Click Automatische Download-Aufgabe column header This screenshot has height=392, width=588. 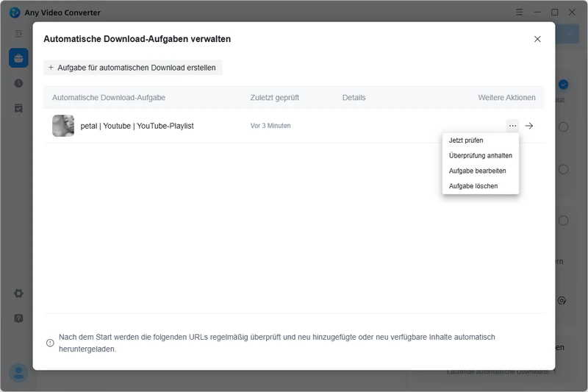109,98
